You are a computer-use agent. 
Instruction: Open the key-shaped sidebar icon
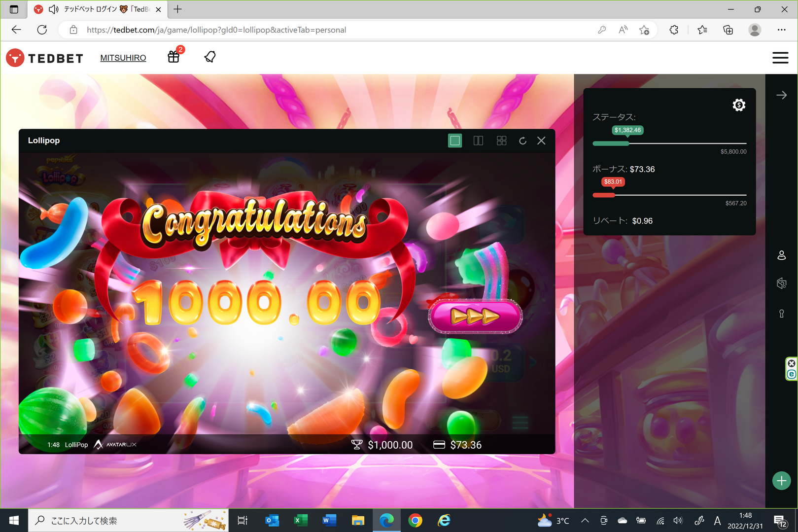[782, 314]
